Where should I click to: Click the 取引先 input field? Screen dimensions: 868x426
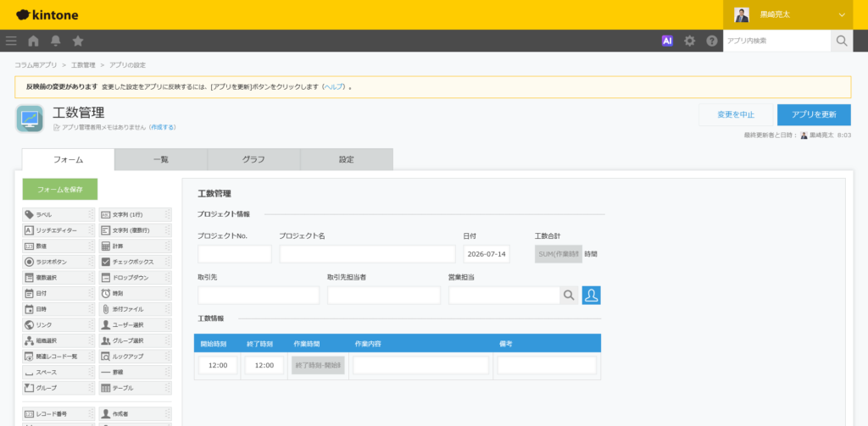(x=259, y=296)
